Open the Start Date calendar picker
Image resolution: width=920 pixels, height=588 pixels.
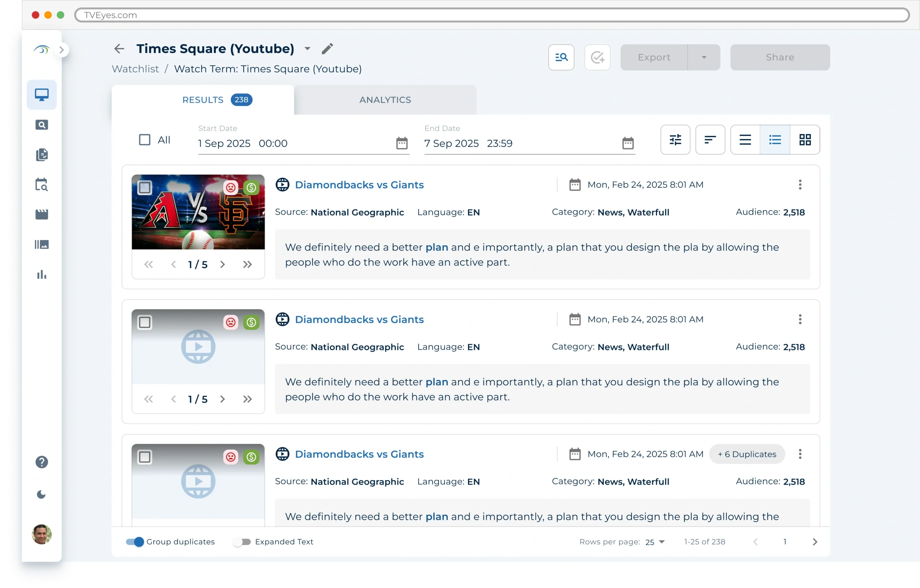(x=401, y=144)
